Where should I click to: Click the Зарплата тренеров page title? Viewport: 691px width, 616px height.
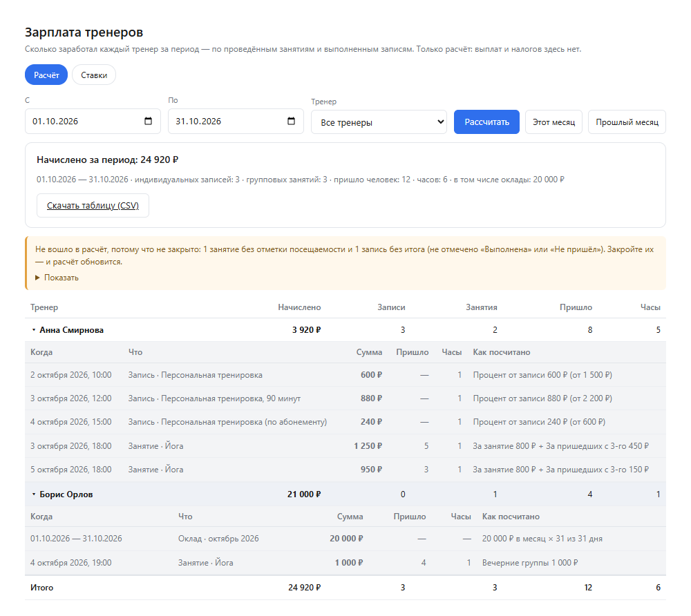click(x=84, y=32)
